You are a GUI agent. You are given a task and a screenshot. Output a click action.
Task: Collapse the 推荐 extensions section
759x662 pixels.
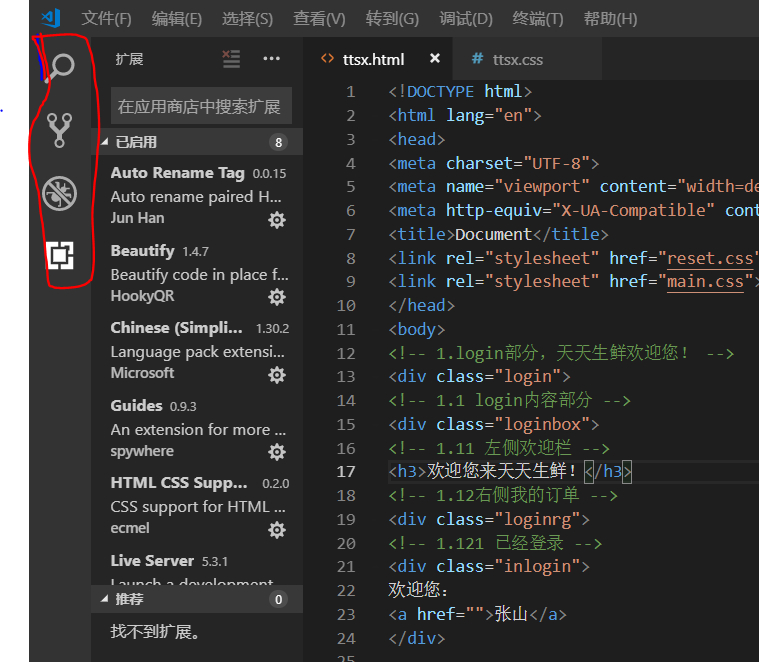coord(105,599)
